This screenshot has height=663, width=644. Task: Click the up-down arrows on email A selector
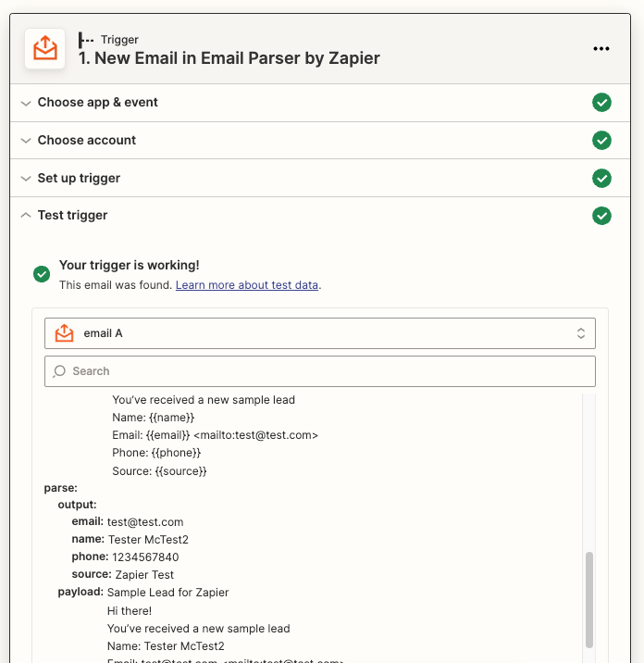[581, 333]
